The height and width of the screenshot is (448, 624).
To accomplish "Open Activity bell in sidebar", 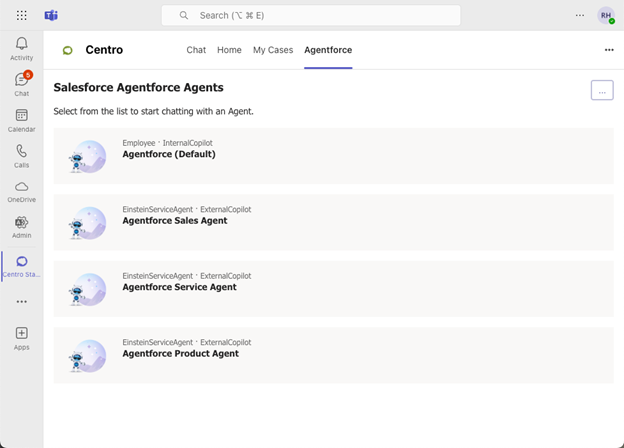I will pos(21,49).
